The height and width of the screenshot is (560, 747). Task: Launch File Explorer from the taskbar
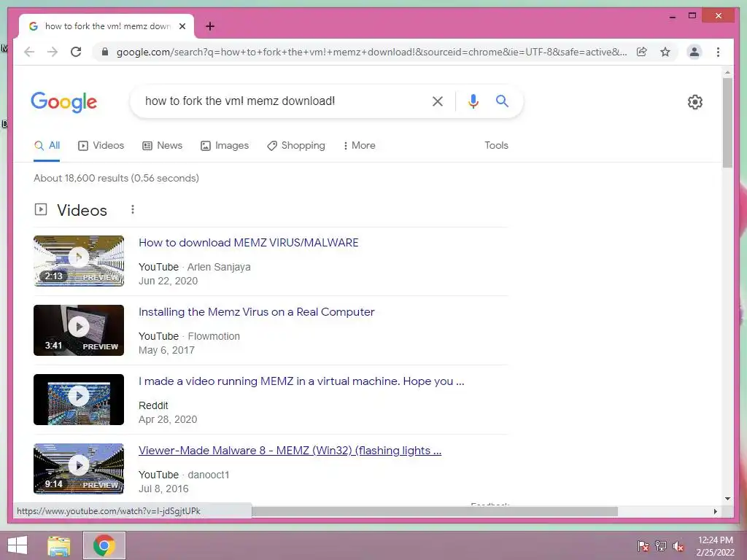pyautogui.click(x=59, y=545)
